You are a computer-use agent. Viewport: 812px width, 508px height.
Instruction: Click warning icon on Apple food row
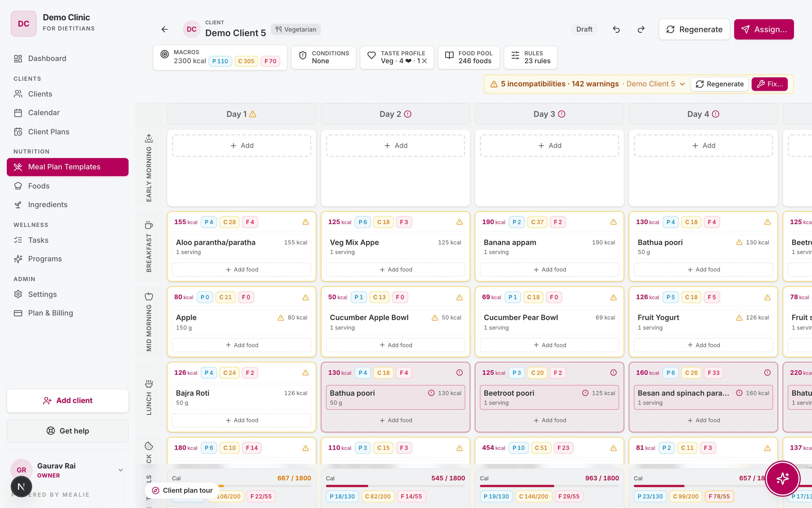281,317
